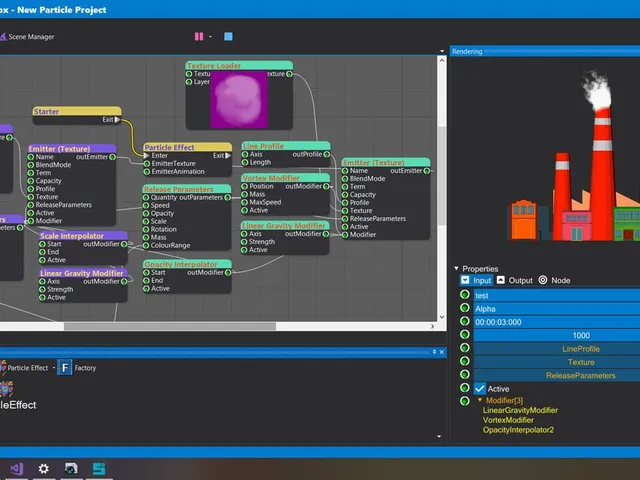Open Visual Studio from the taskbar
Viewport: 640px width, 480px height.
[x=16, y=469]
